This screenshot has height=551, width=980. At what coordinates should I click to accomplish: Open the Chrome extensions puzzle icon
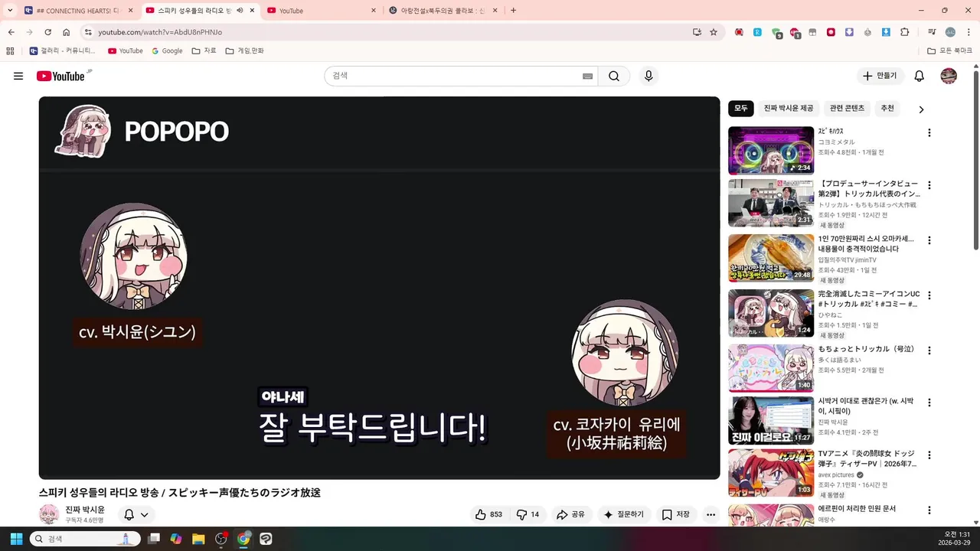(904, 32)
